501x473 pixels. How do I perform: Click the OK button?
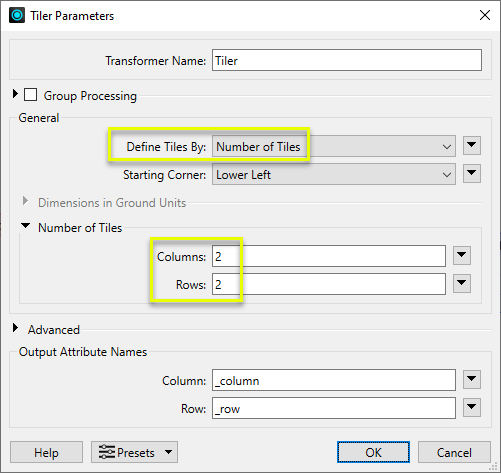click(x=373, y=452)
